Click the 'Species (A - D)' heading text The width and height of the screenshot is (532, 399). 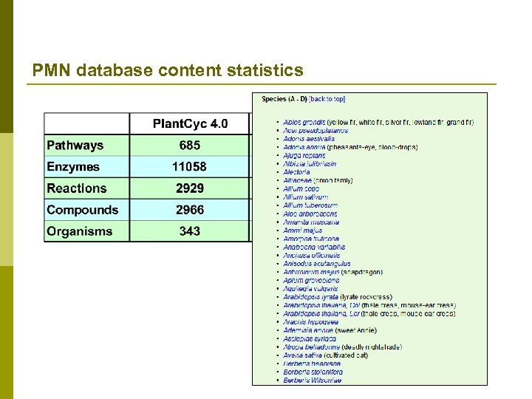pos(284,99)
